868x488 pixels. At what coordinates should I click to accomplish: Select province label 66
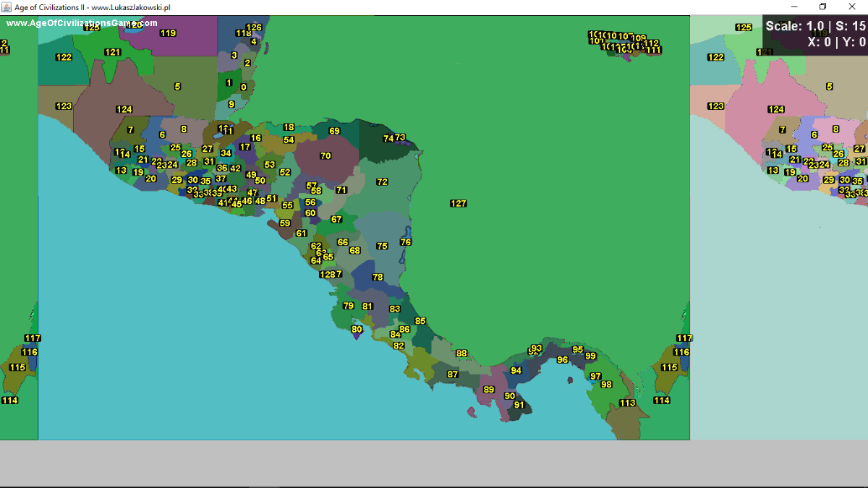tap(343, 242)
